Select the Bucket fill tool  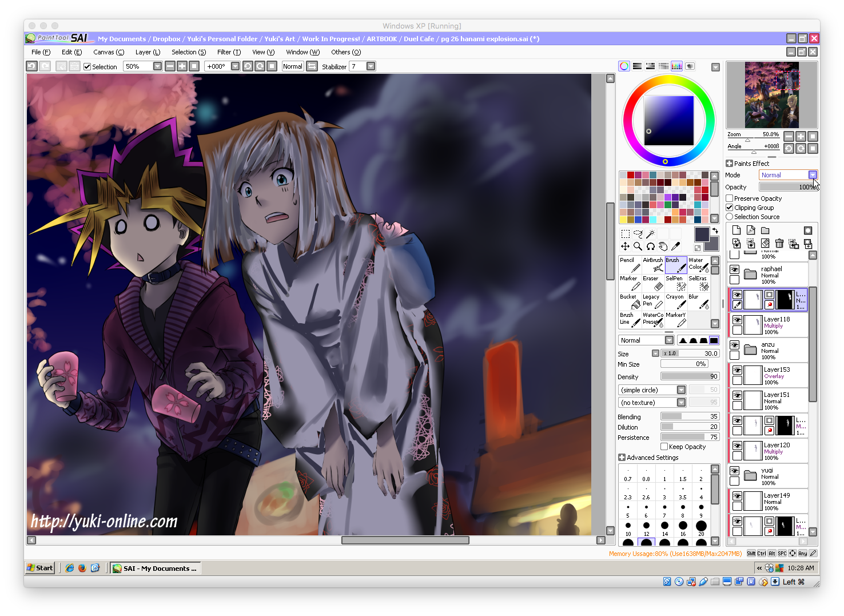click(630, 301)
